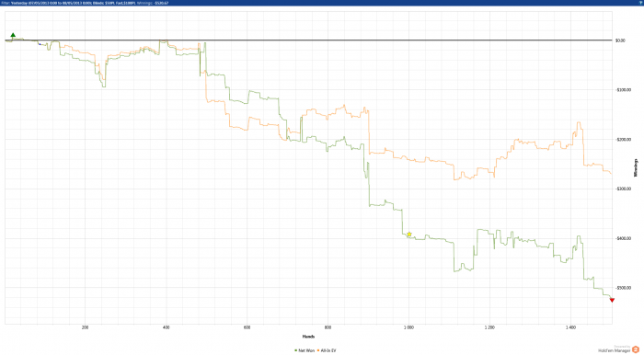Click the question mark help icon
Screen dimensions: 644x355
[640, 3]
